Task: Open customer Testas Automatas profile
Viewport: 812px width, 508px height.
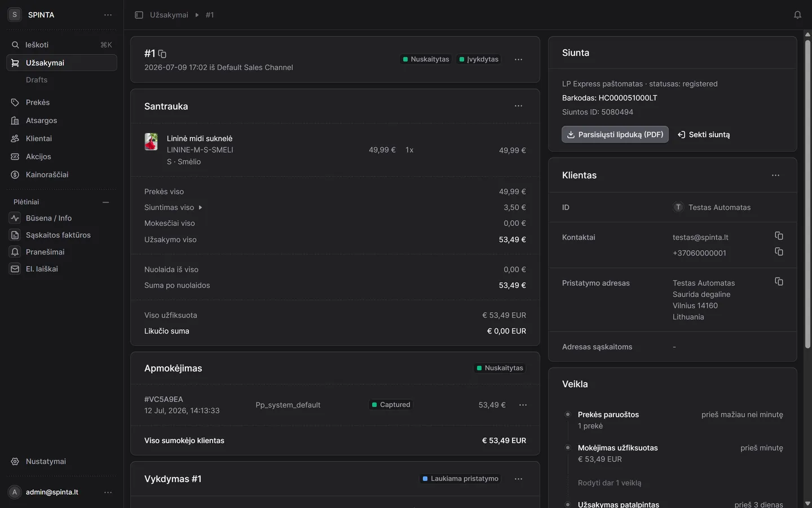Action: click(712, 207)
